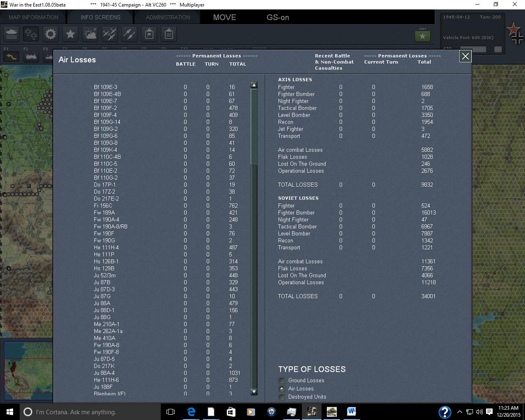Click the He 111H-6 row
The width and height of the screenshot is (525, 420).
pos(167,380)
